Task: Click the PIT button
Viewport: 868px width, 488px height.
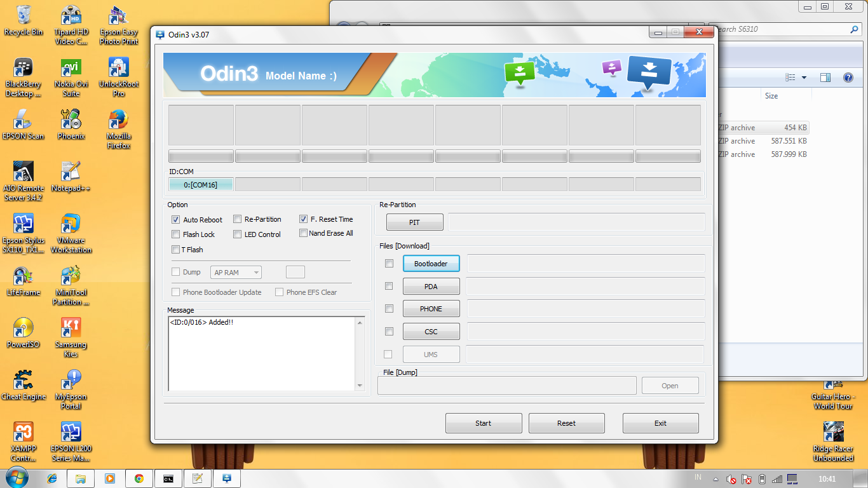Action: [414, 222]
